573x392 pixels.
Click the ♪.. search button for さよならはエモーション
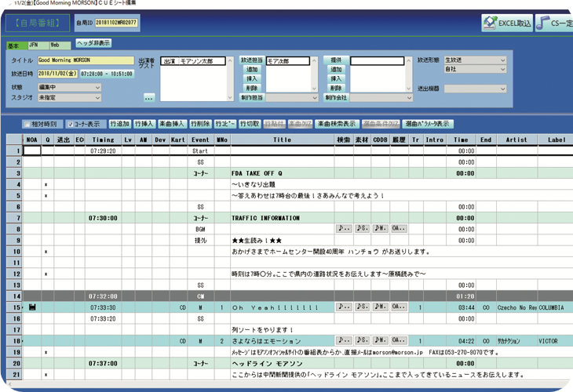344,340
